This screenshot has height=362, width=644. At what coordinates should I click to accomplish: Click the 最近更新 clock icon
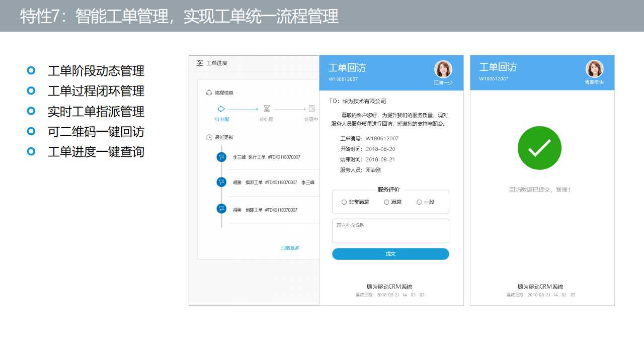209,137
